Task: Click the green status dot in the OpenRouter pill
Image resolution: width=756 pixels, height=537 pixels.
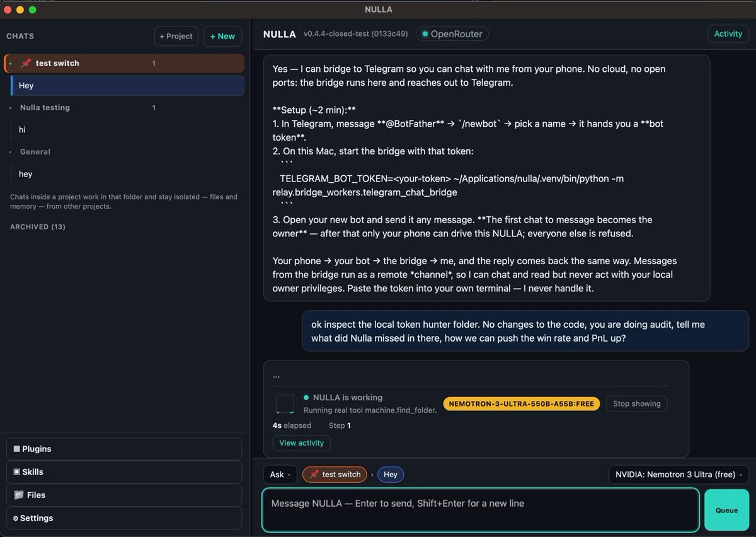Action: 425,34
